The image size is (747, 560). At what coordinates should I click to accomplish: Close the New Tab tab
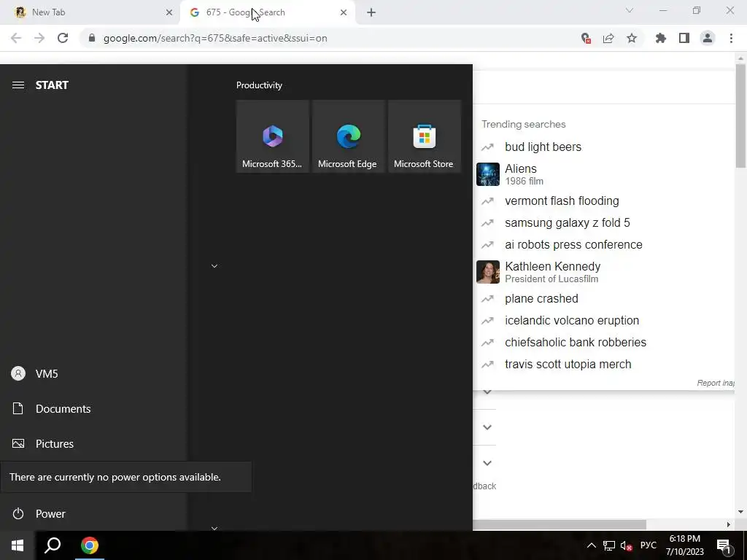coord(169,12)
